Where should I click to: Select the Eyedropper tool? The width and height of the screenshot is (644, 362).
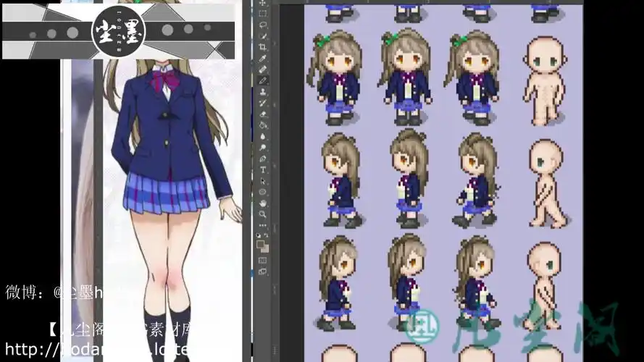pos(263,58)
